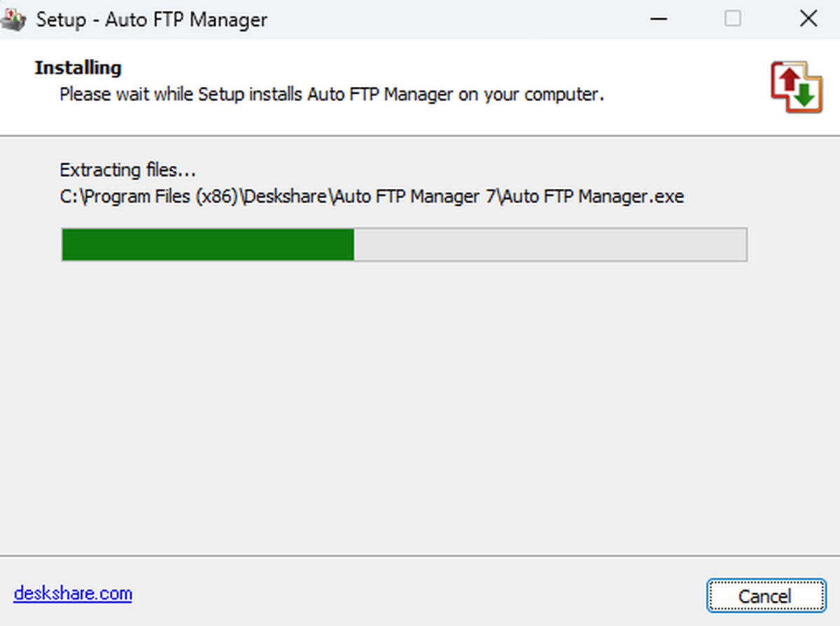
Task: Click the separator line above the Cancel button
Action: click(x=420, y=557)
